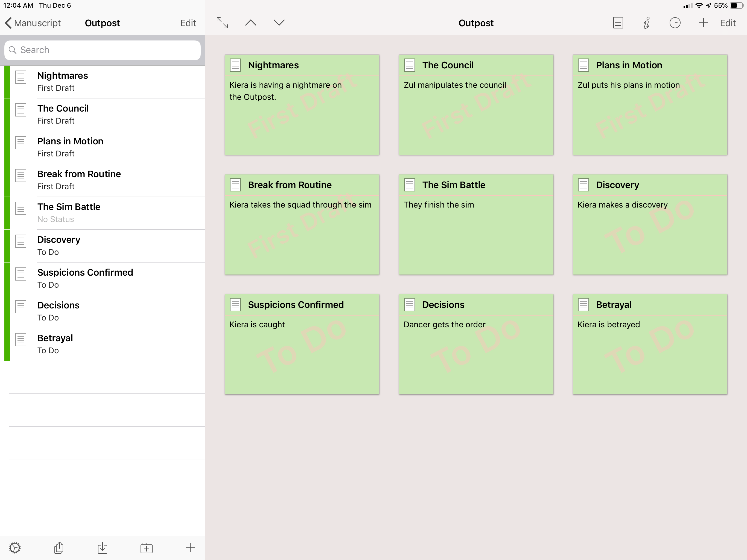Tap the document icon on The Council card
Viewport: 747px width, 560px height.
(410, 65)
